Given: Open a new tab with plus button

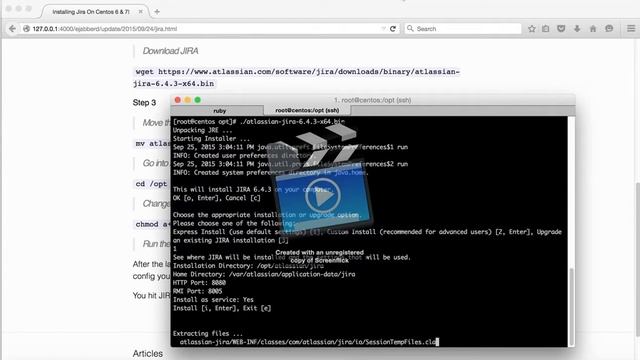Looking at the screenshot, I should click(157, 12).
